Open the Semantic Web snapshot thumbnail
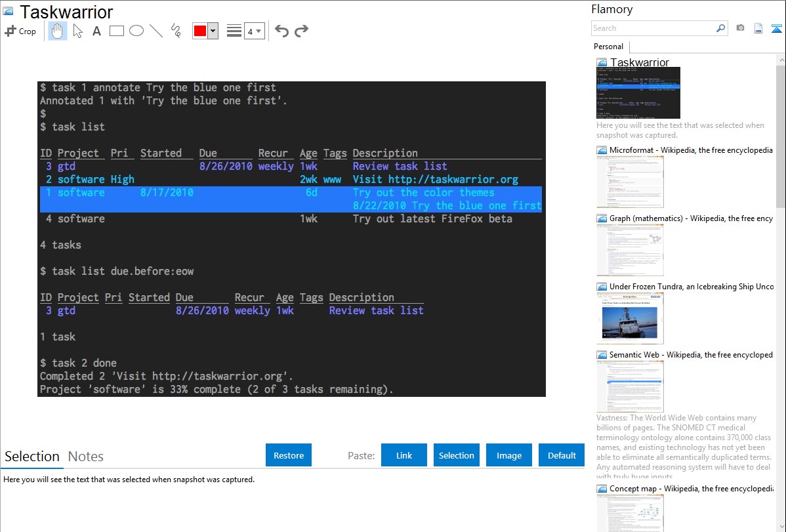This screenshot has height=532, width=786. pos(630,386)
